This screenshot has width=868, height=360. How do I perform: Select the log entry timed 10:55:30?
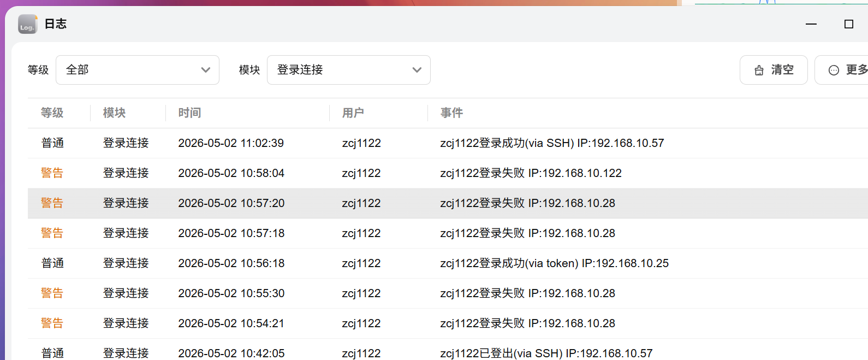tap(448, 293)
